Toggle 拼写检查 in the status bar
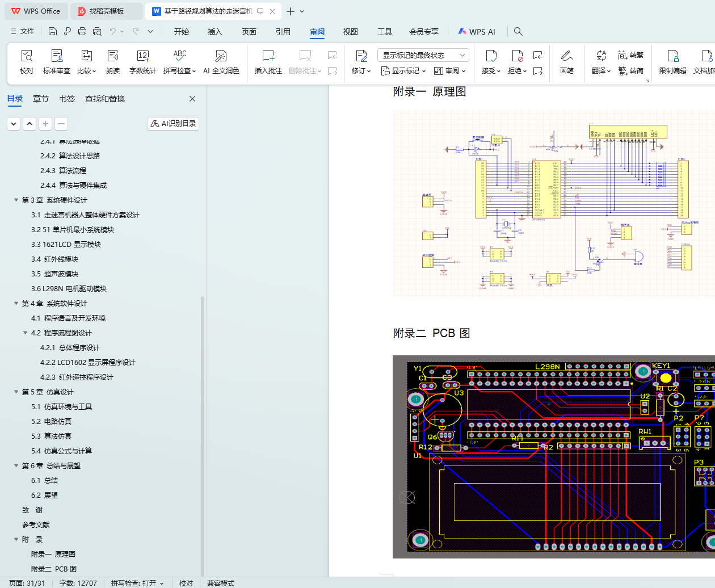 coord(137,583)
